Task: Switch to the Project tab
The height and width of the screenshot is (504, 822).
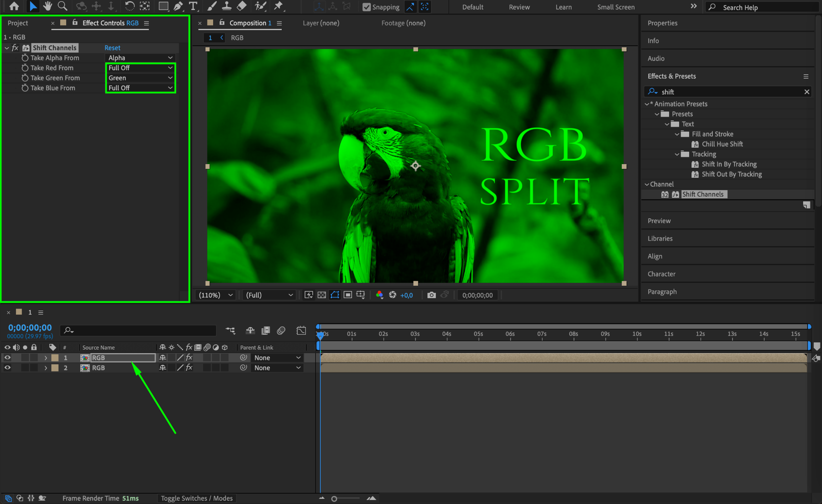Action: click(18, 23)
